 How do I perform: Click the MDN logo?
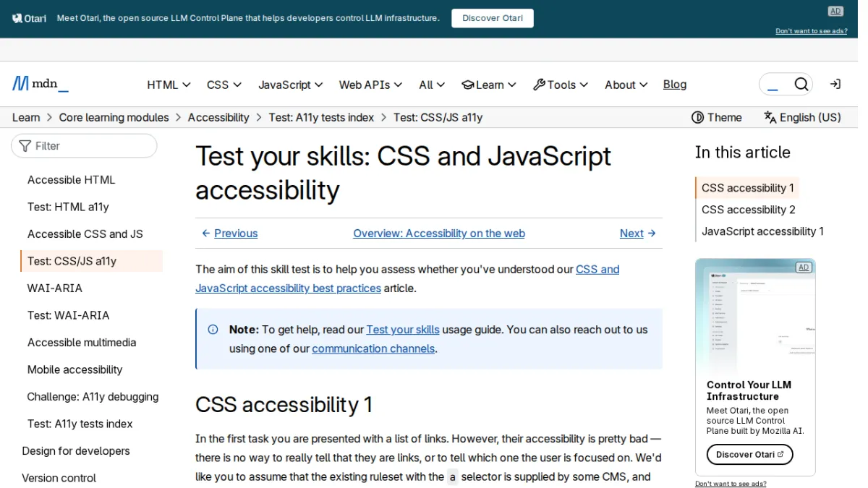[x=41, y=84]
